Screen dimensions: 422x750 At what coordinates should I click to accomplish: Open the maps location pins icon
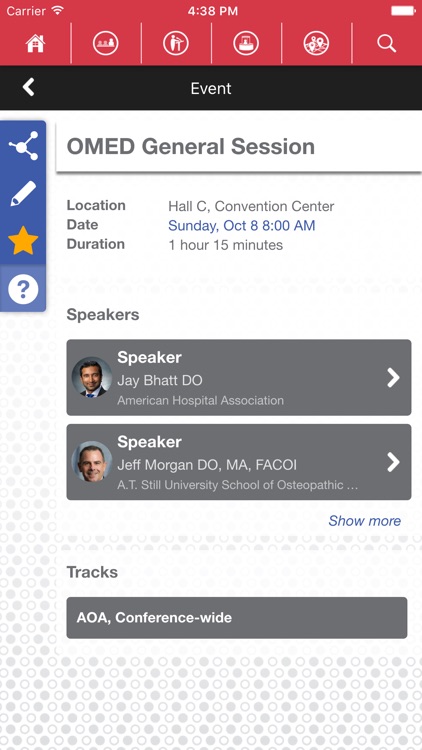pos(316,44)
